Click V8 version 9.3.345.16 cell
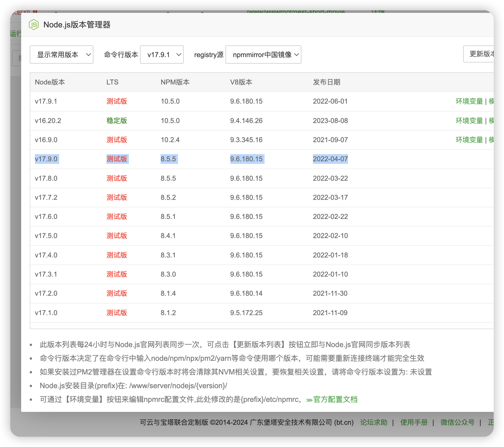Image resolution: width=504 pixels, height=447 pixels. [246, 140]
